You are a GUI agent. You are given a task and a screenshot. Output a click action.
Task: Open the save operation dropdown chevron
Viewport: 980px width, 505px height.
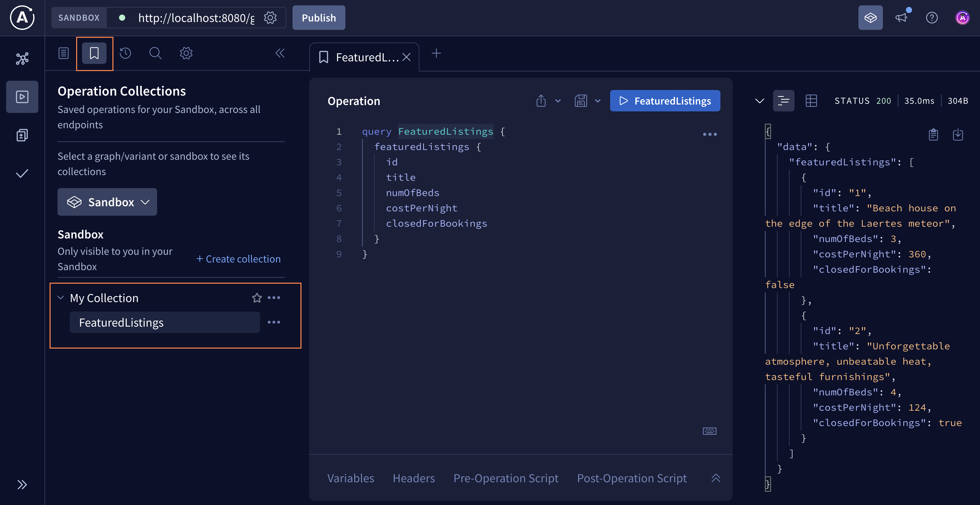(x=597, y=100)
